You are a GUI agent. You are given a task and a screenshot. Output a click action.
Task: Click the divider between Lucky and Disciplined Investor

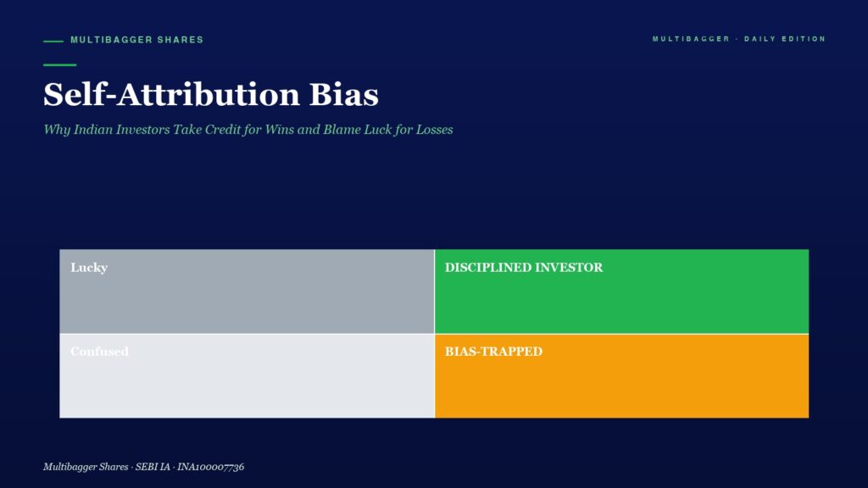[x=435, y=291]
